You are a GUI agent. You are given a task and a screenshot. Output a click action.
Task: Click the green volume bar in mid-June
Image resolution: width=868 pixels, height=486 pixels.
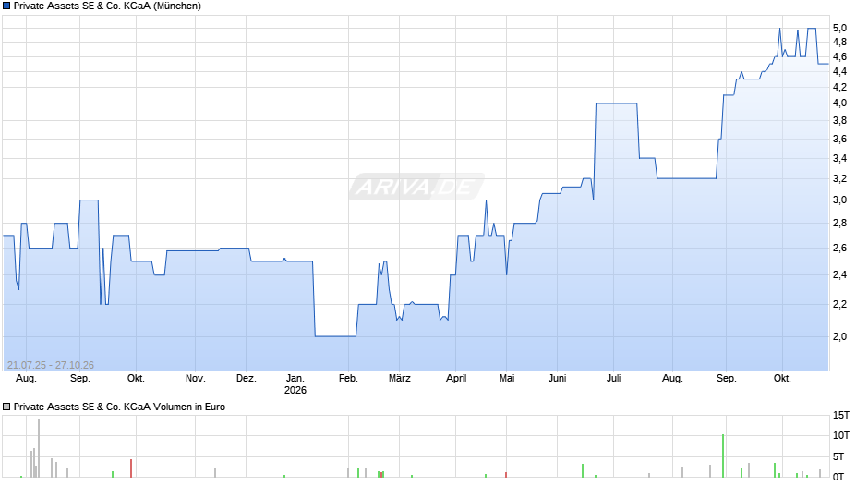click(583, 471)
